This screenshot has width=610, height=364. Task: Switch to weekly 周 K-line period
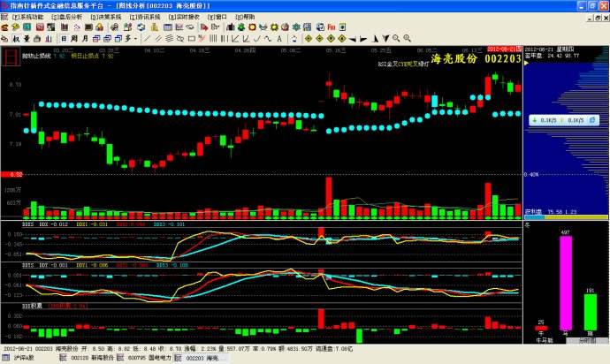pos(74,39)
